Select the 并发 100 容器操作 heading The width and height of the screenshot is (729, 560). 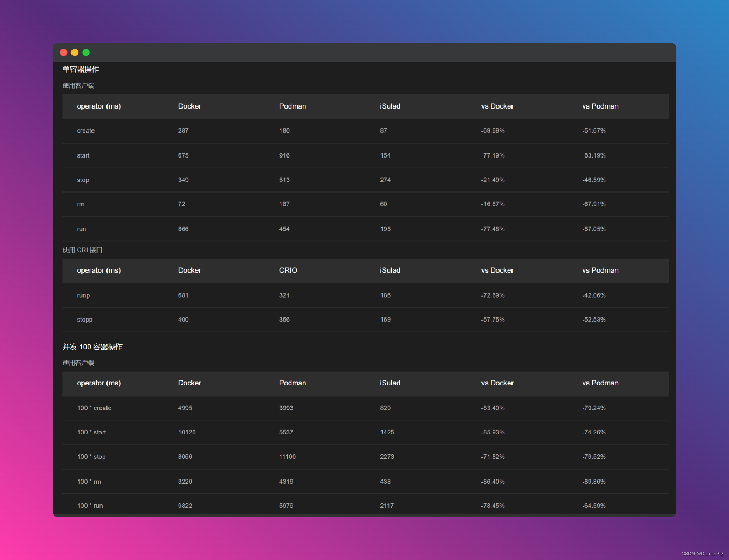[92, 346]
